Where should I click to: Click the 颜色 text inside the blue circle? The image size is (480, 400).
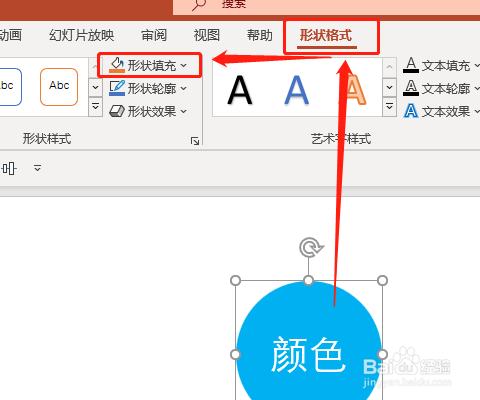pyautogui.click(x=307, y=355)
